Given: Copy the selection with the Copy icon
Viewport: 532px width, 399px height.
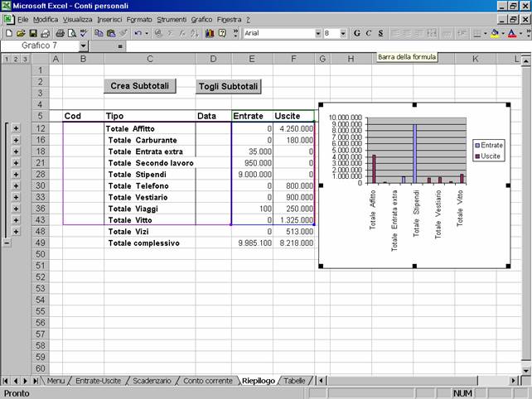Looking at the screenshot, I should (x=99, y=33).
